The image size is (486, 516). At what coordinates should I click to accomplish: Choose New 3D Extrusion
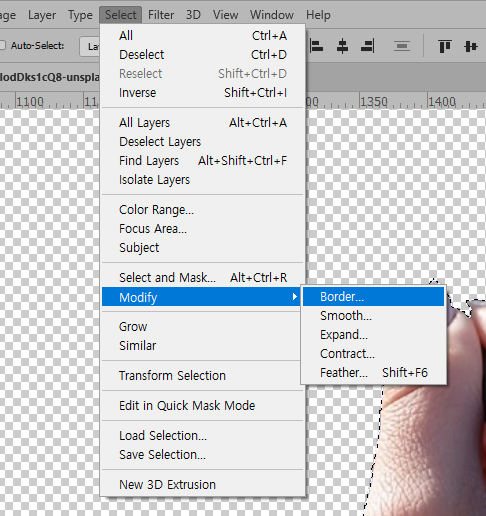click(203, 485)
